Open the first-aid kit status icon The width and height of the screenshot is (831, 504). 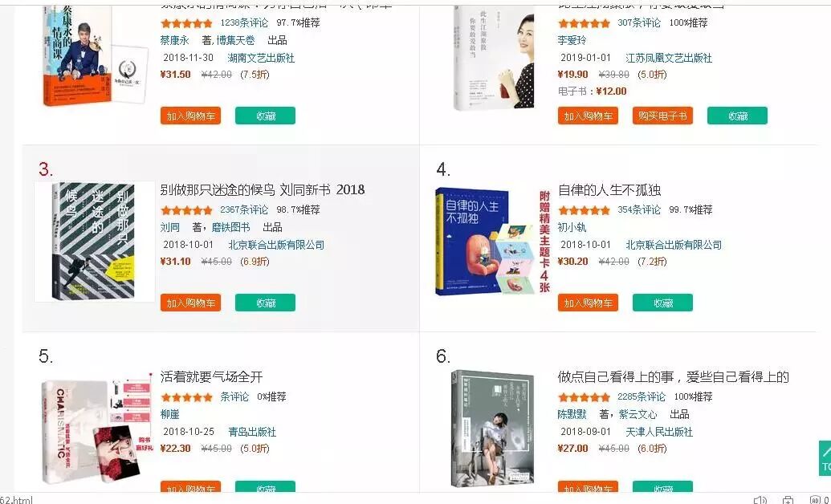tap(788, 500)
